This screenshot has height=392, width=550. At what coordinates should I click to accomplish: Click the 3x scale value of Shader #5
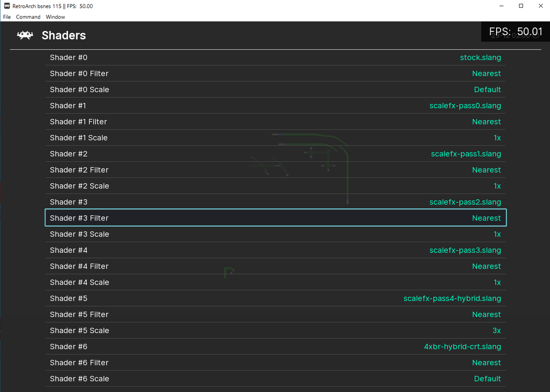pyautogui.click(x=497, y=331)
